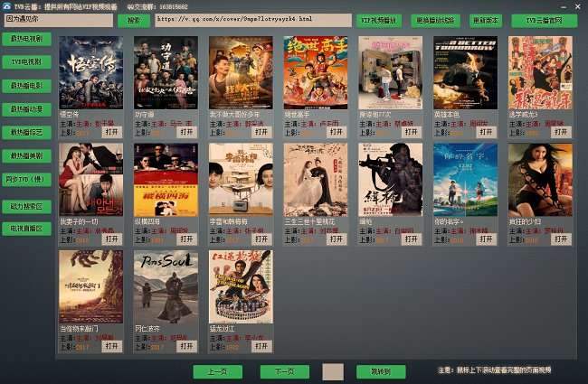Click 打开 under 三生三世十里桃花

[x=337, y=239]
